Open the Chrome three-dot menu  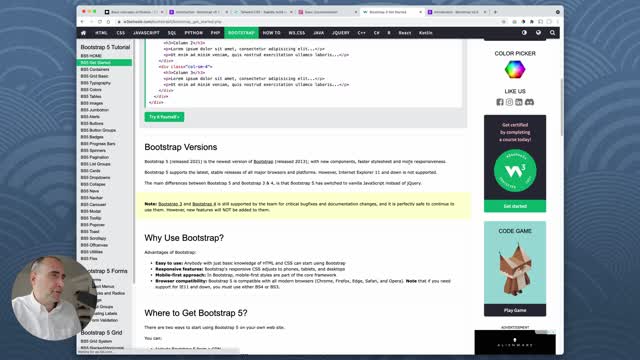coord(558,22)
